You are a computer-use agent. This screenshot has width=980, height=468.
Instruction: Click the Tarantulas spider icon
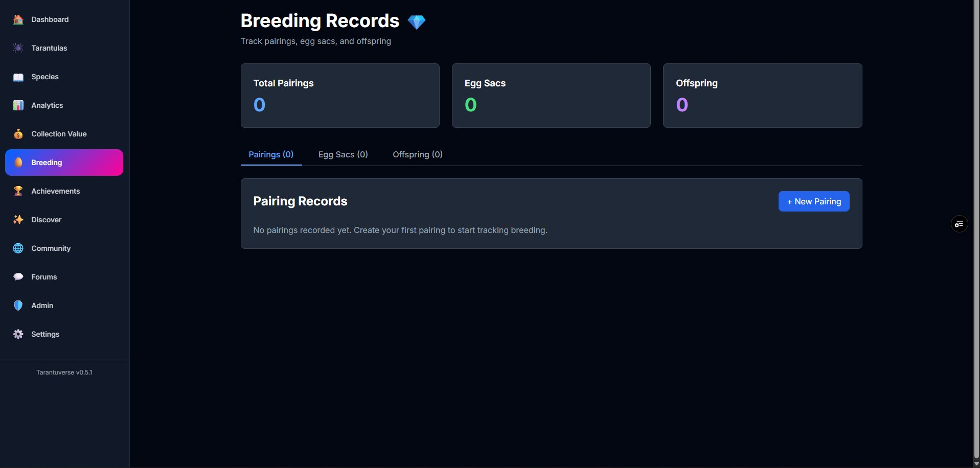[x=18, y=48]
